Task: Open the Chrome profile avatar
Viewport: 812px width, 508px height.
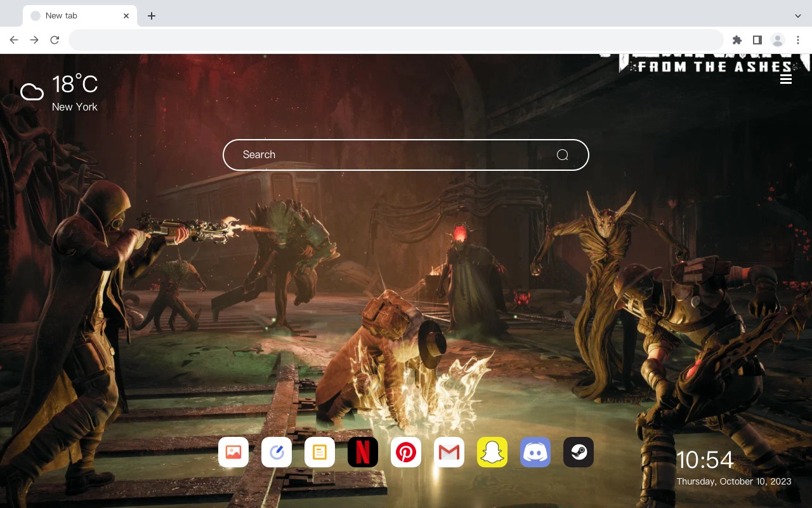Action: click(x=778, y=40)
